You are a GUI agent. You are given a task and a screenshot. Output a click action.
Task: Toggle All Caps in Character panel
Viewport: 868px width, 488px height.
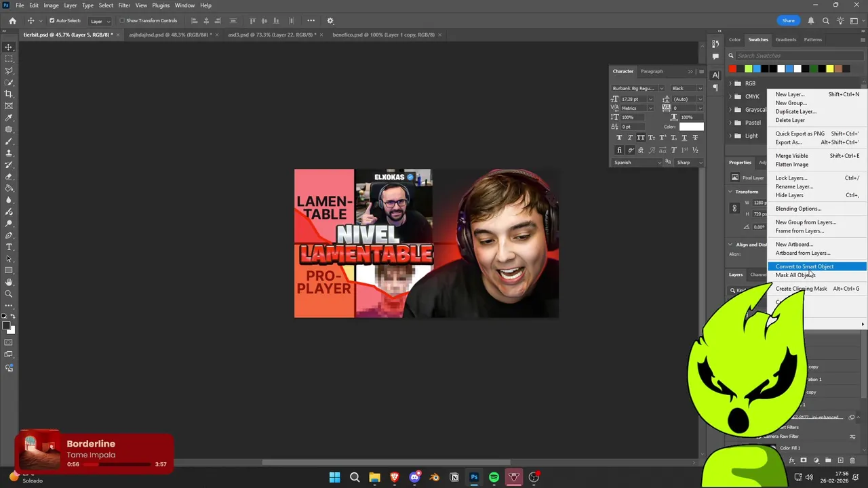coord(641,138)
